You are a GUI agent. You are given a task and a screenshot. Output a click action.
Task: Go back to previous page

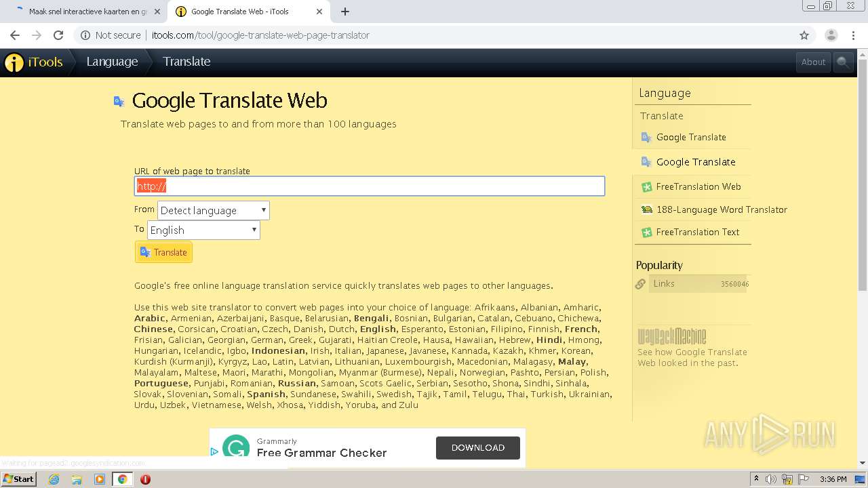[15, 35]
